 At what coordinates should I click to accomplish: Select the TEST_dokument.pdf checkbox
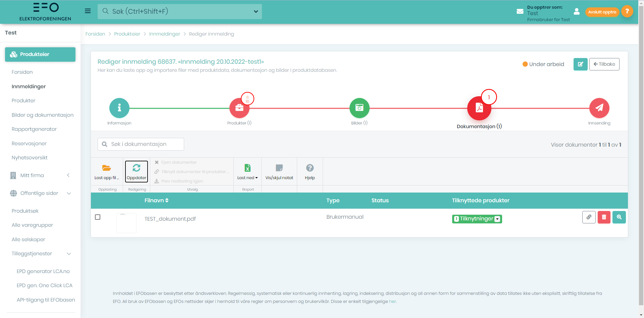pyautogui.click(x=98, y=217)
